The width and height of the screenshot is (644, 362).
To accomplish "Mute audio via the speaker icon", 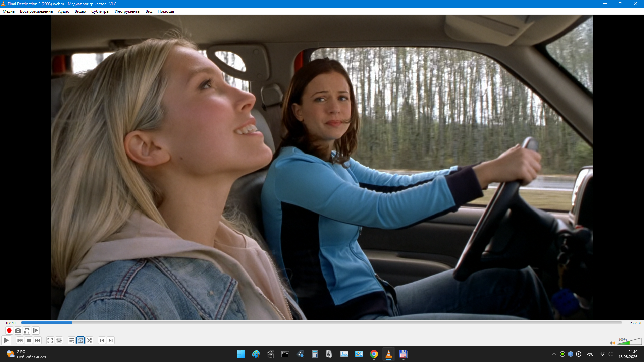I will [x=612, y=343].
